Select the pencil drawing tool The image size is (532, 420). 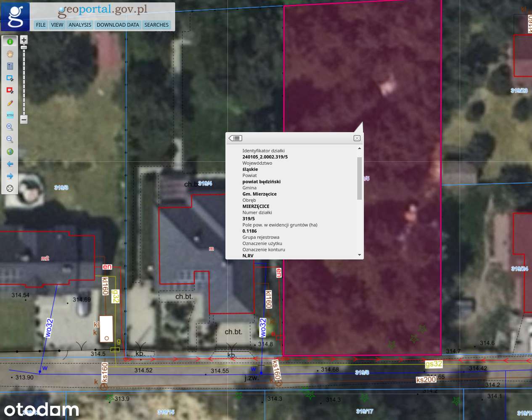(10, 103)
